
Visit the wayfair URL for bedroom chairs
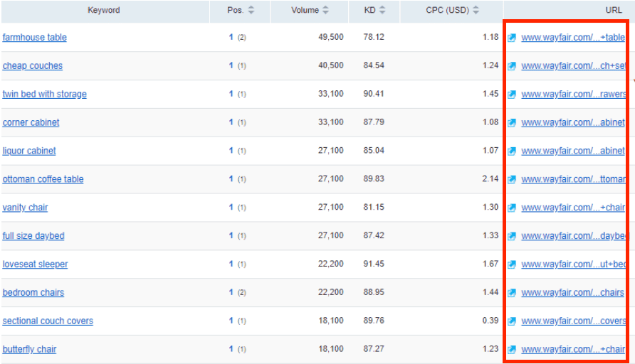point(572,293)
